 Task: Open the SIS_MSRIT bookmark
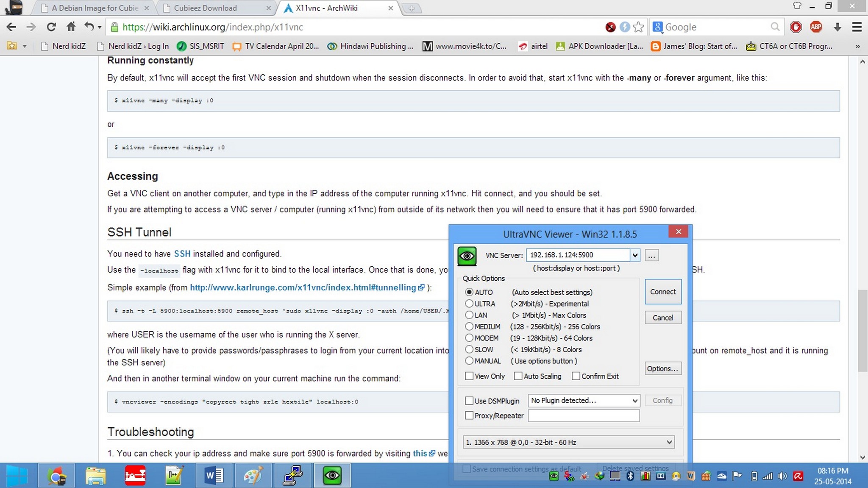tap(200, 46)
